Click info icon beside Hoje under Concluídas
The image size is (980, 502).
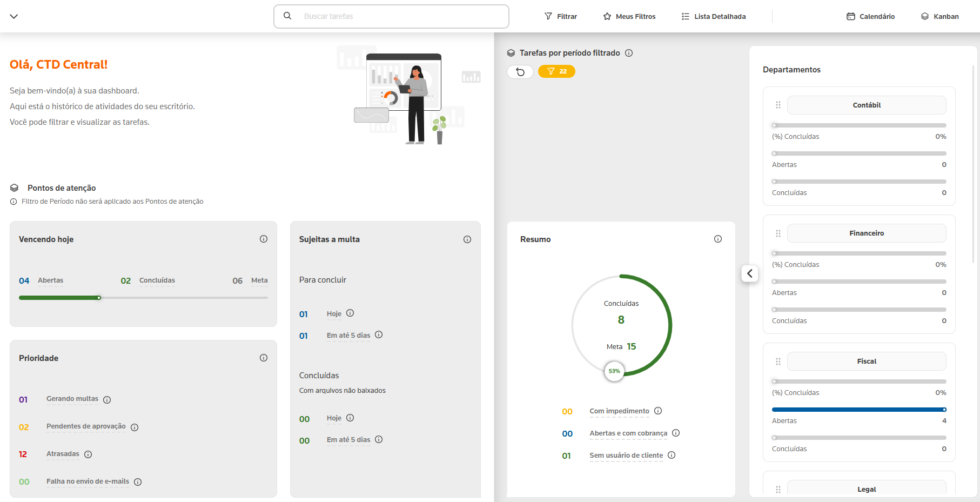(x=350, y=418)
